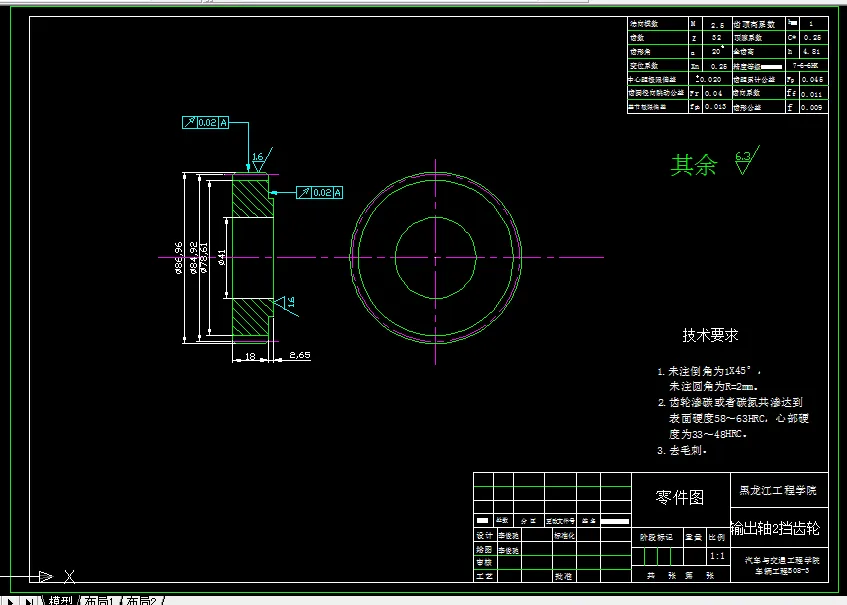This screenshot has width=847, height=605.
Task: Select the 1:1 scale value
Action: 717,556
